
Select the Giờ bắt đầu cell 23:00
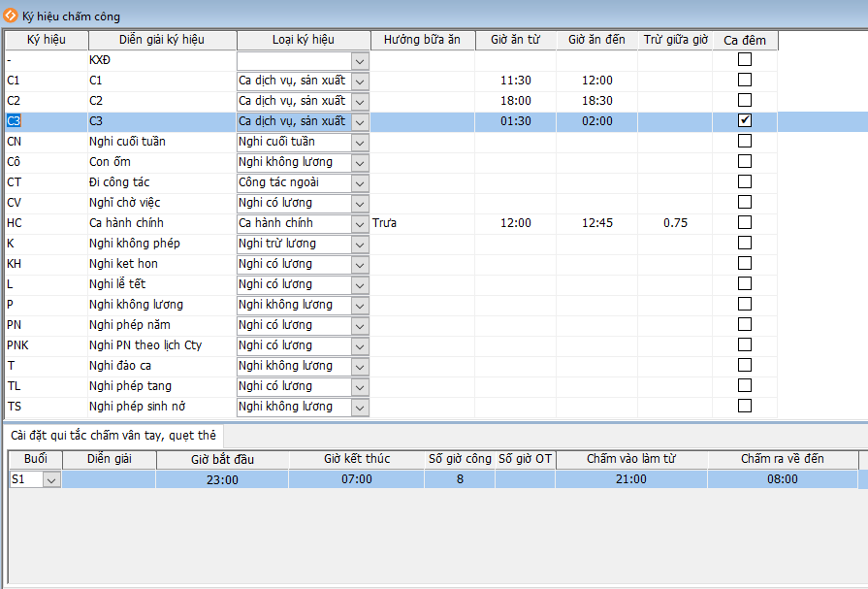click(x=222, y=480)
